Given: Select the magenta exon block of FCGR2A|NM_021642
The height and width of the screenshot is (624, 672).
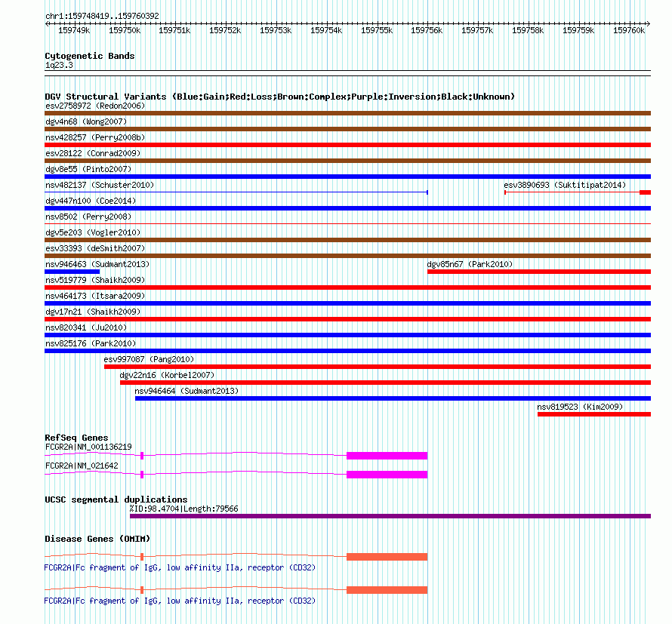Looking at the screenshot, I should (x=387, y=474).
